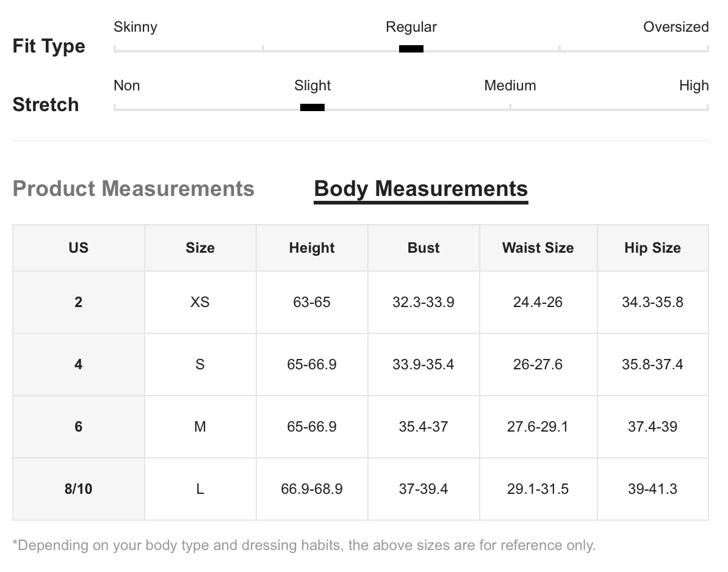Select the US 8/10 row header
Screen dimensions: 728x572
click(x=78, y=489)
